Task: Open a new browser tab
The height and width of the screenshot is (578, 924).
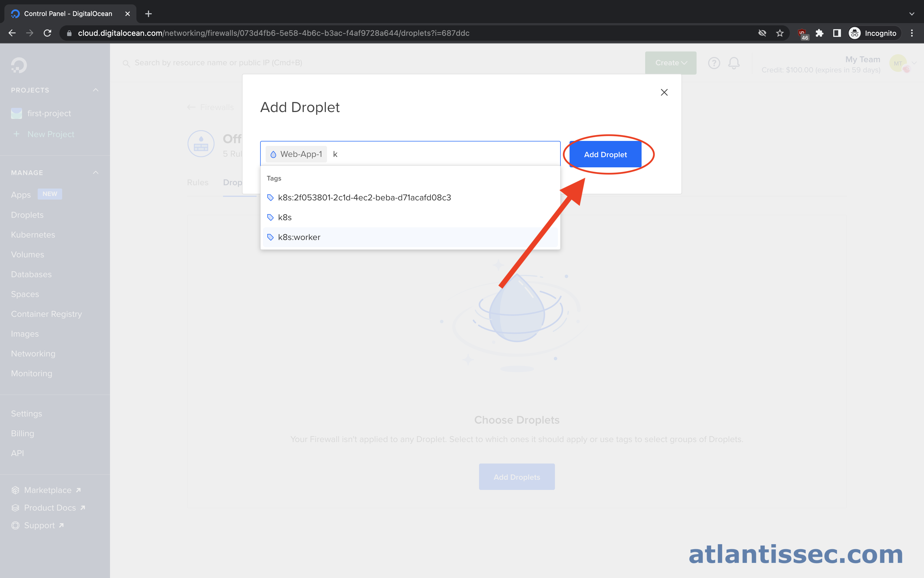Action: pos(148,14)
